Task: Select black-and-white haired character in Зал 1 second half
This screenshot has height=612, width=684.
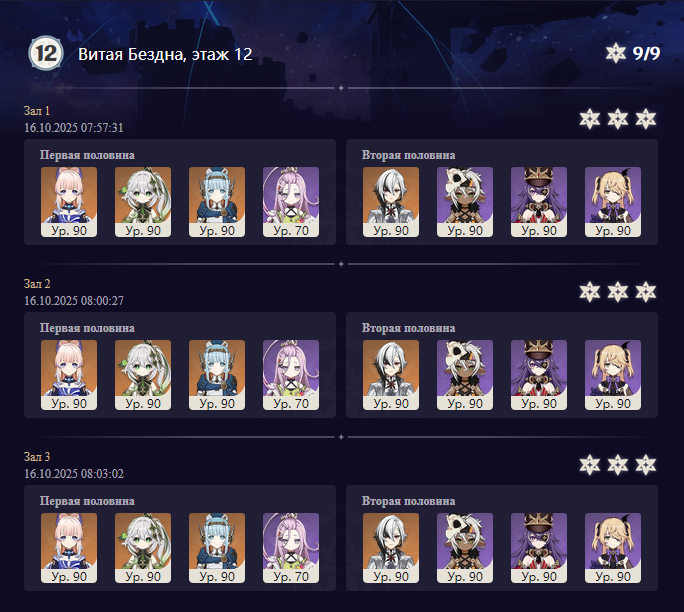Action: 391,202
